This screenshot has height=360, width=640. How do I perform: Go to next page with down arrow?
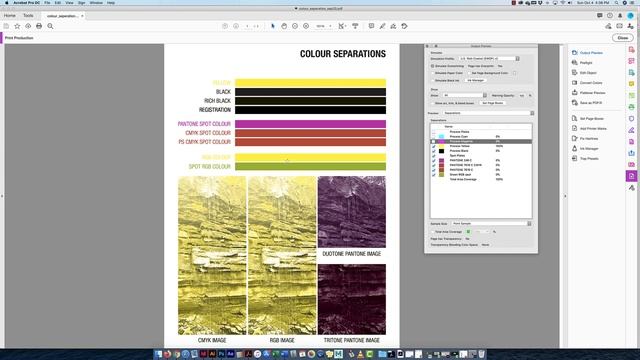(236, 26)
